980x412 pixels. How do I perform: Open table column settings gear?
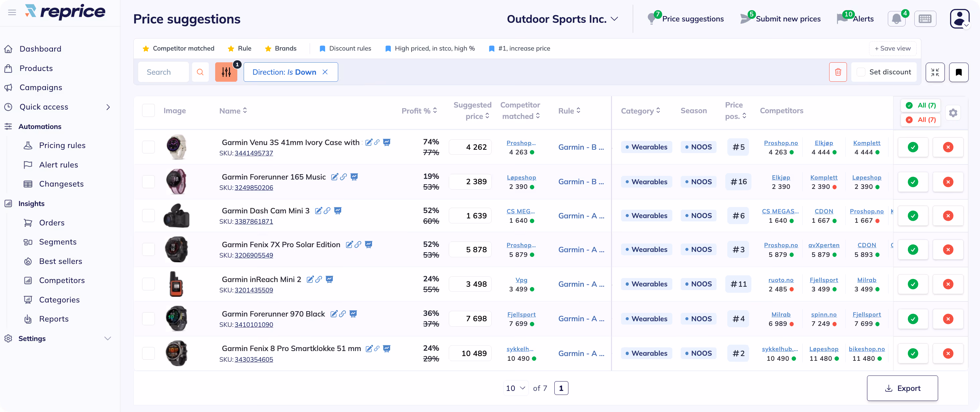[x=953, y=113]
